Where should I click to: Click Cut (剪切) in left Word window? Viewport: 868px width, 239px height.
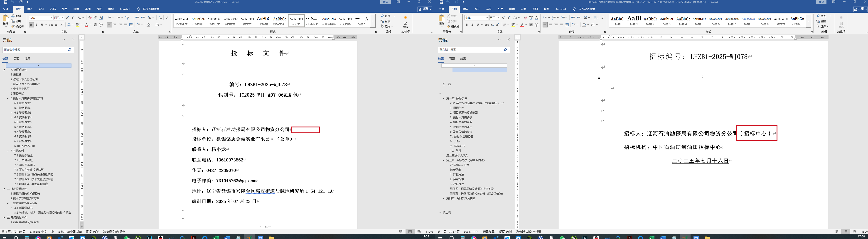pyautogui.click(x=16, y=16)
